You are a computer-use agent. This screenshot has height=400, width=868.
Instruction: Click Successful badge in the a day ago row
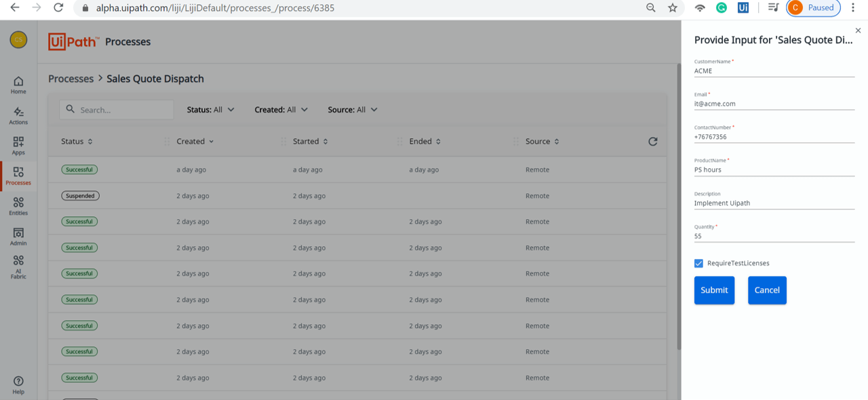pyautogui.click(x=79, y=169)
